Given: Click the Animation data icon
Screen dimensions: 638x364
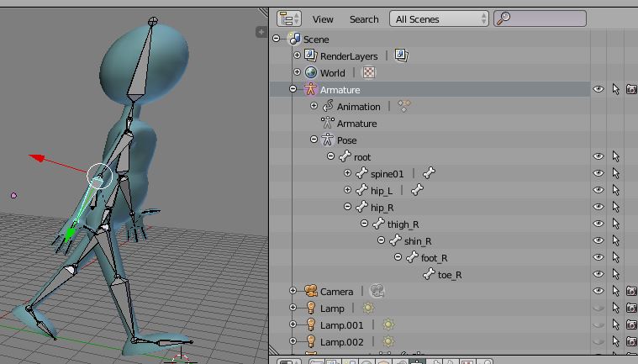Looking at the screenshot, I should pyautogui.click(x=328, y=106).
